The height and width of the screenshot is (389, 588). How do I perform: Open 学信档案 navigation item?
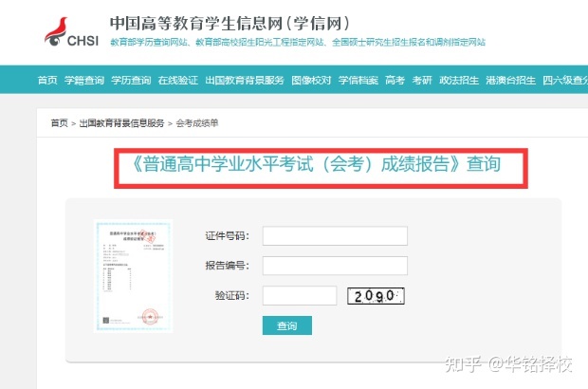click(358, 81)
